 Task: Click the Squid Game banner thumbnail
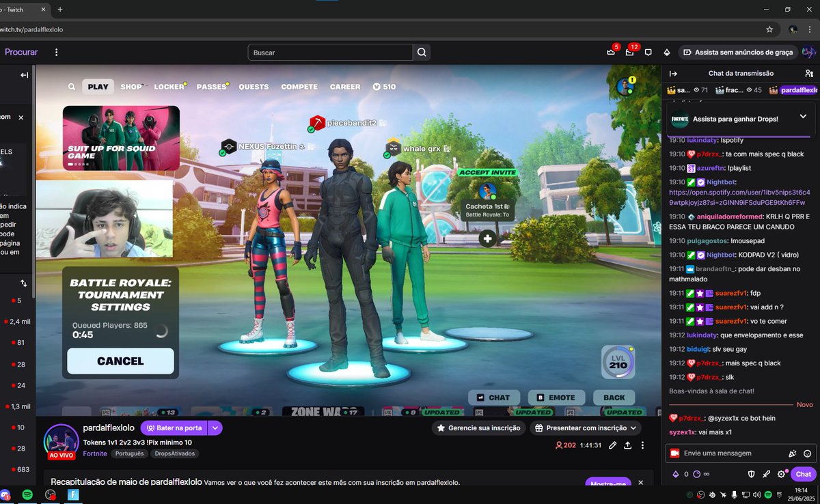click(122, 138)
